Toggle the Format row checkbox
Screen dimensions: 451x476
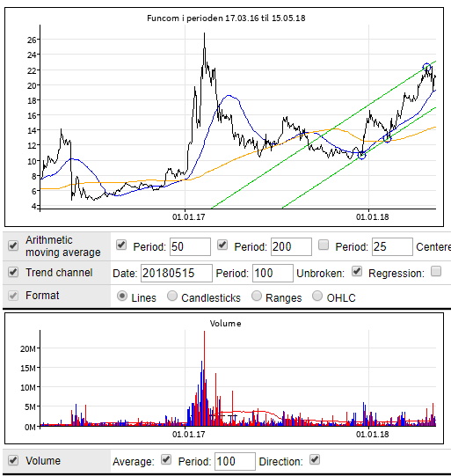(13, 296)
